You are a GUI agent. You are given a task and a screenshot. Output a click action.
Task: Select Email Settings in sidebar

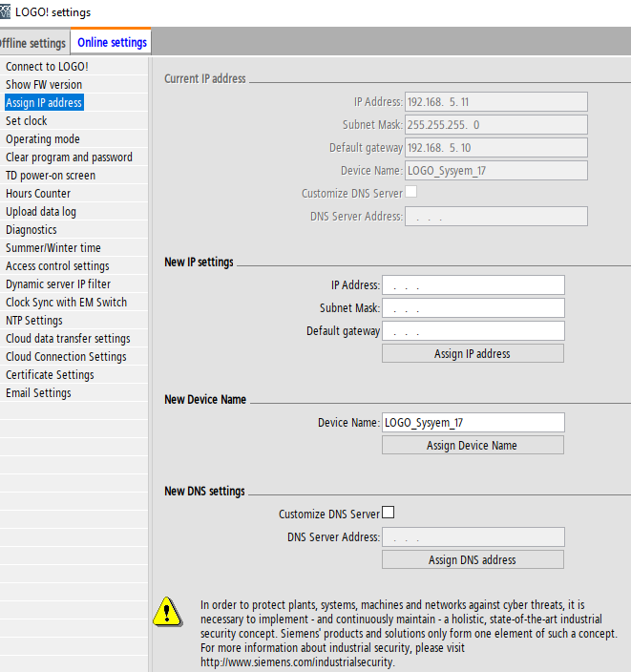pos(38,393)
